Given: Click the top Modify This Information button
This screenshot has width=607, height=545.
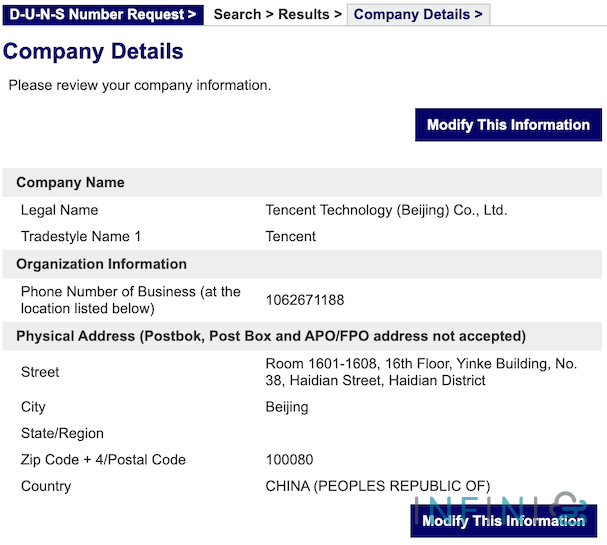Looking at the screenshot, I should click(x=508, y=125).
